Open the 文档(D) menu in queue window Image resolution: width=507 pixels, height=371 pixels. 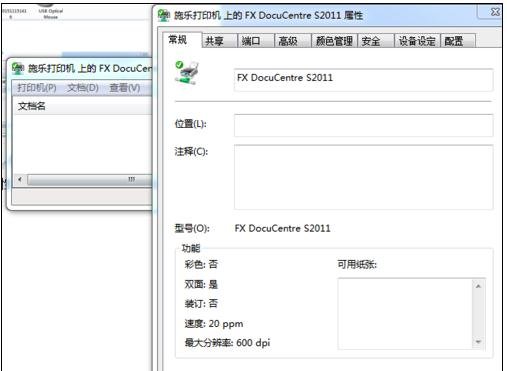pyautogui.click(x=83, y=88)
